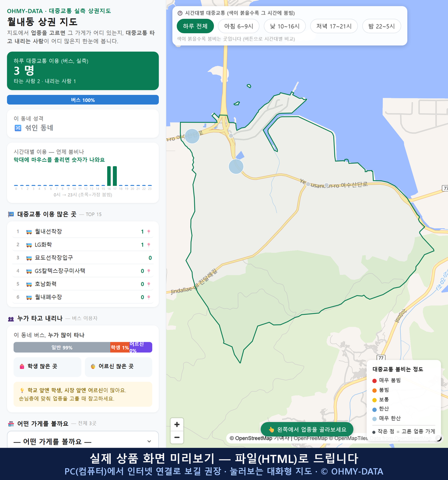Screen dimensions: 448x480
Task: Open the OpenMapTiles attribution link
Action: click(348, 438)
